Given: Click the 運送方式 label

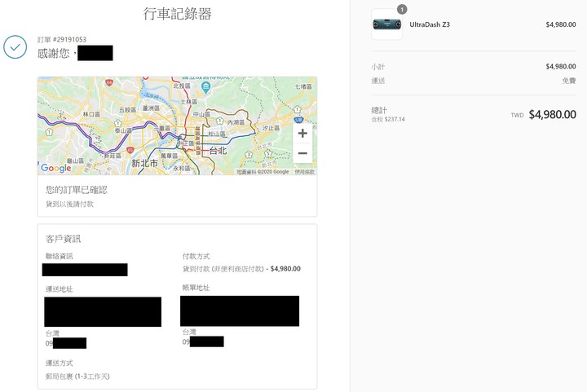Looking at the screenshot, I should coord(60,363).
